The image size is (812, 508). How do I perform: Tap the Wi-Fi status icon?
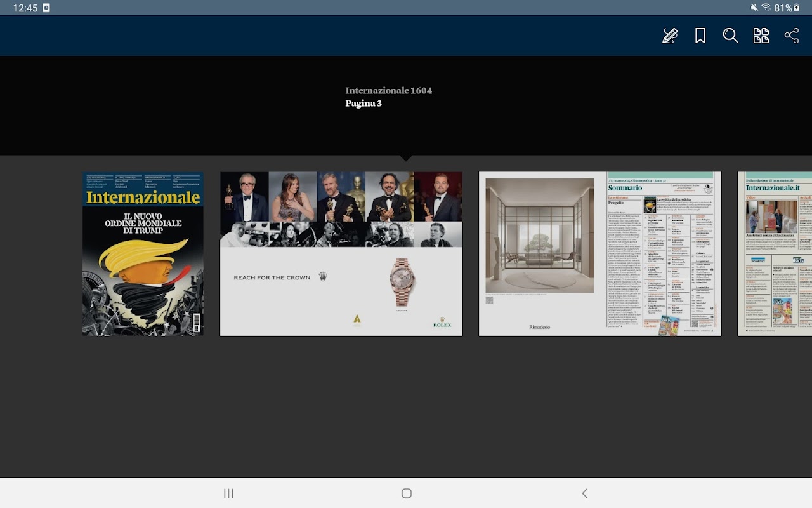coord(766,8)
